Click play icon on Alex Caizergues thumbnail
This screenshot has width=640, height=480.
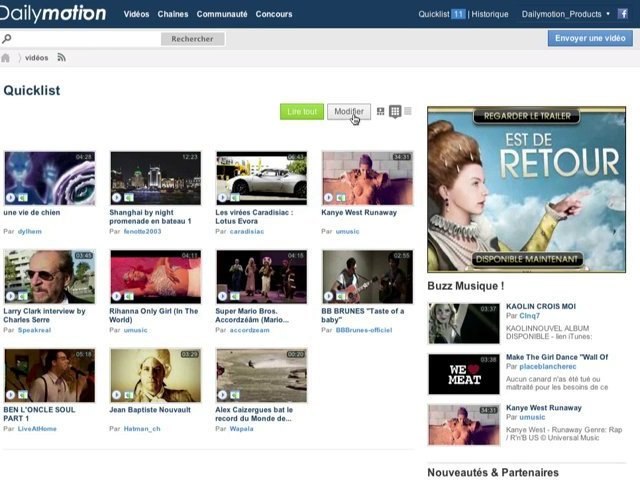[x=222, y=395]
